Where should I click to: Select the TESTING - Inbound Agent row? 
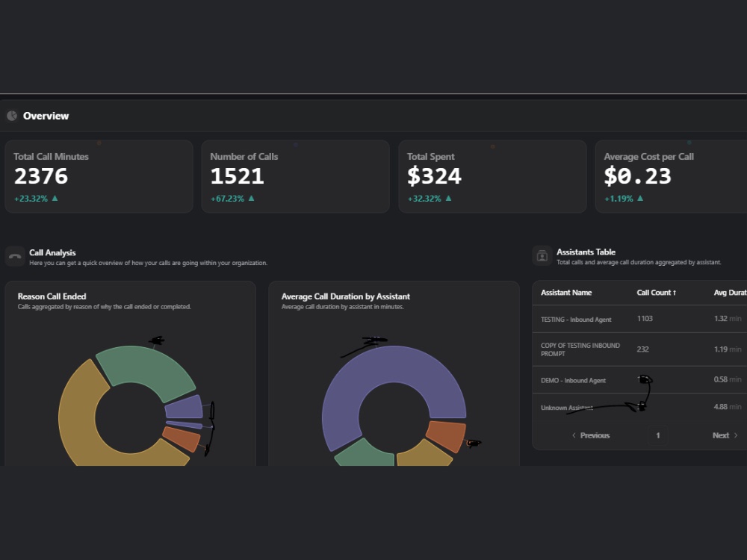tap(639, 319)
